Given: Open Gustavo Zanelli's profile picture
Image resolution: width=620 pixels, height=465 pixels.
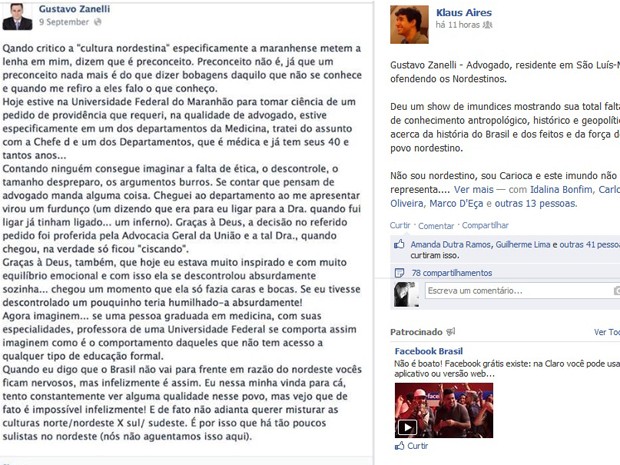Looking at the screenshot, I should (x=17, y=17).
